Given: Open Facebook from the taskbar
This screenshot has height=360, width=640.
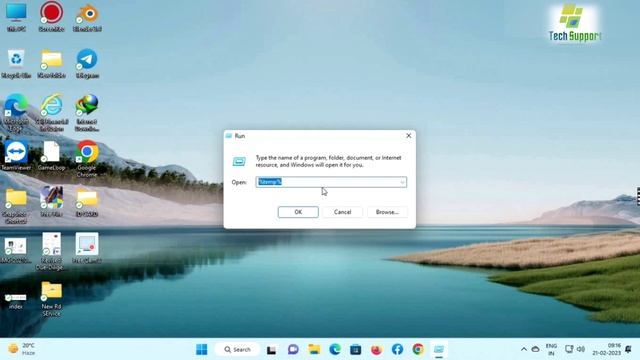Looking at the screenshot, I should coord(397,349).
